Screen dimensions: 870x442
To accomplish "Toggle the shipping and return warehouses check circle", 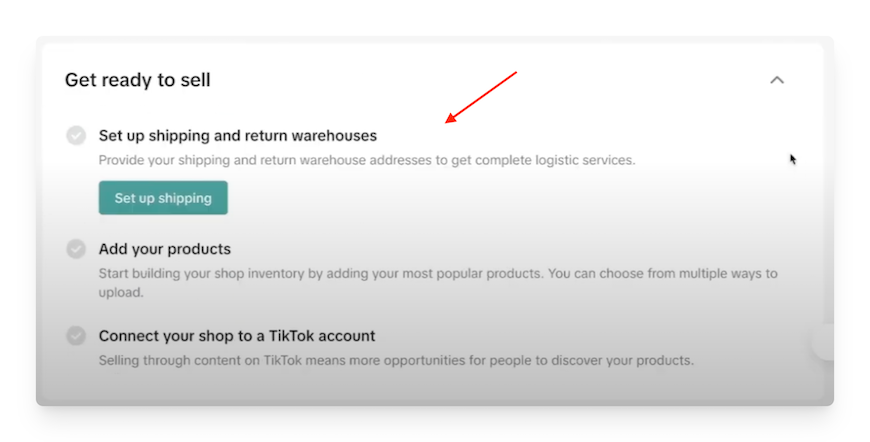I will coord(76,135).
